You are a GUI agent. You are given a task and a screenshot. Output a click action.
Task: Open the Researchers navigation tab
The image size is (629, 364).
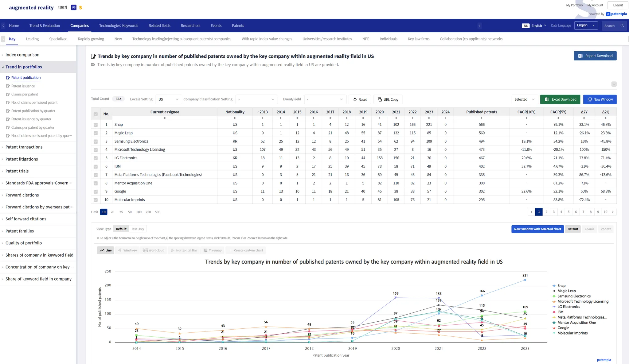pos(190,26)
